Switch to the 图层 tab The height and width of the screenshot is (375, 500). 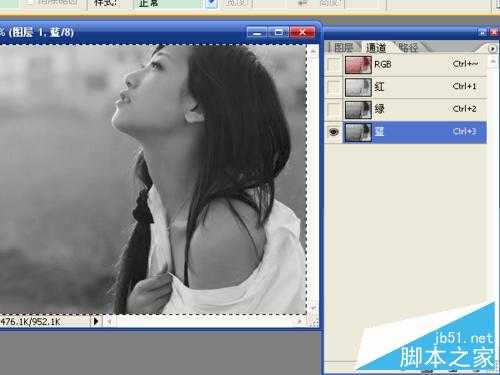[343, 47]
